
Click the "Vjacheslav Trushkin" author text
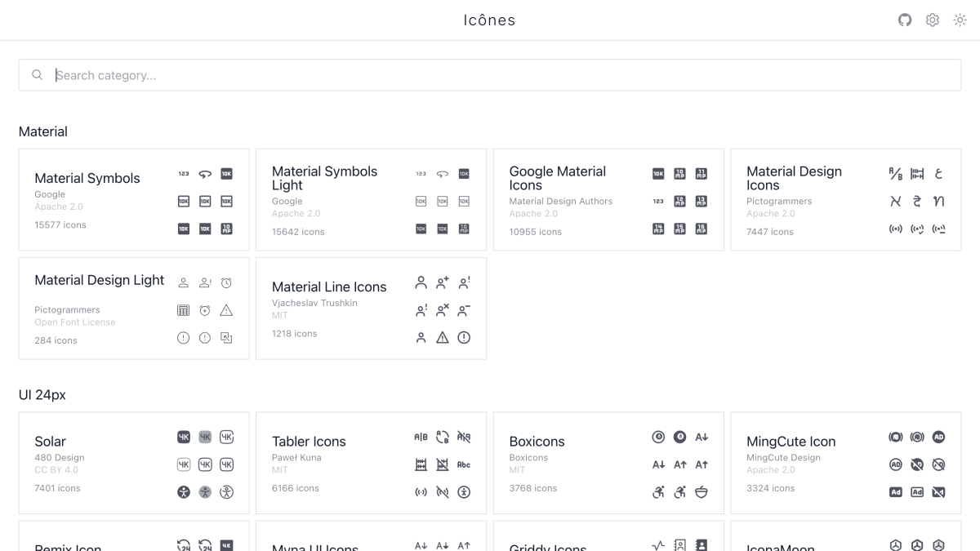314,303
